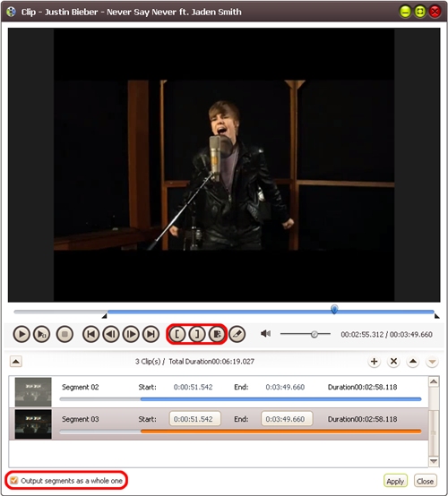Set the segment start point bracket

click(x=177, y=334)
